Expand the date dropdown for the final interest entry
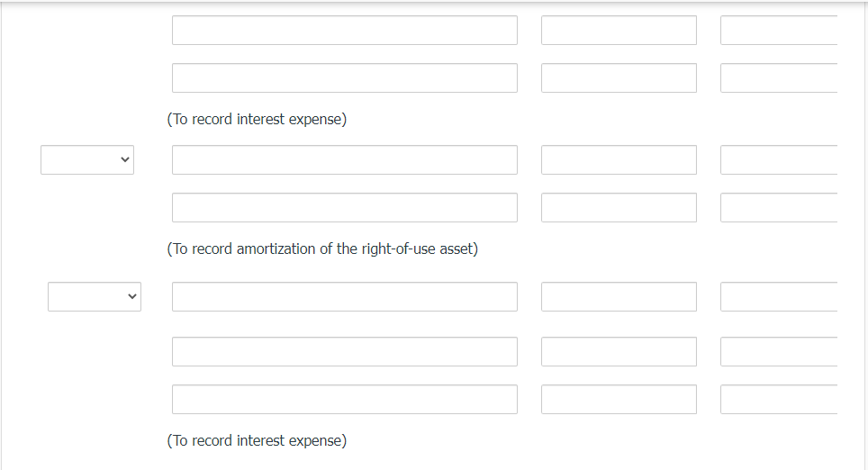This screenshot has width=868, height=470. click(x=95, y=296)
